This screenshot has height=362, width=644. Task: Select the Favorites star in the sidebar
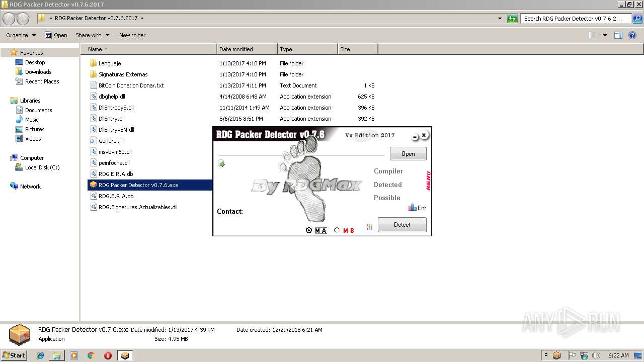point(14,52)
